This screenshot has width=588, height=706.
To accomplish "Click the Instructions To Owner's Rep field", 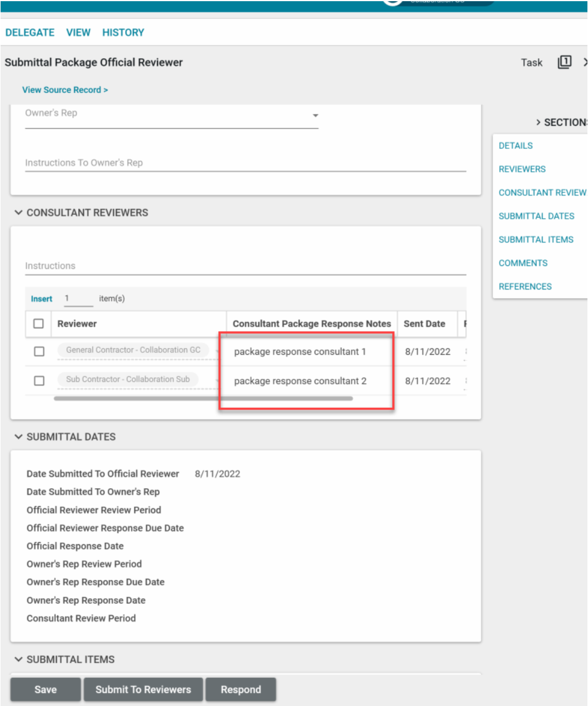I will [x=245, y=163].
